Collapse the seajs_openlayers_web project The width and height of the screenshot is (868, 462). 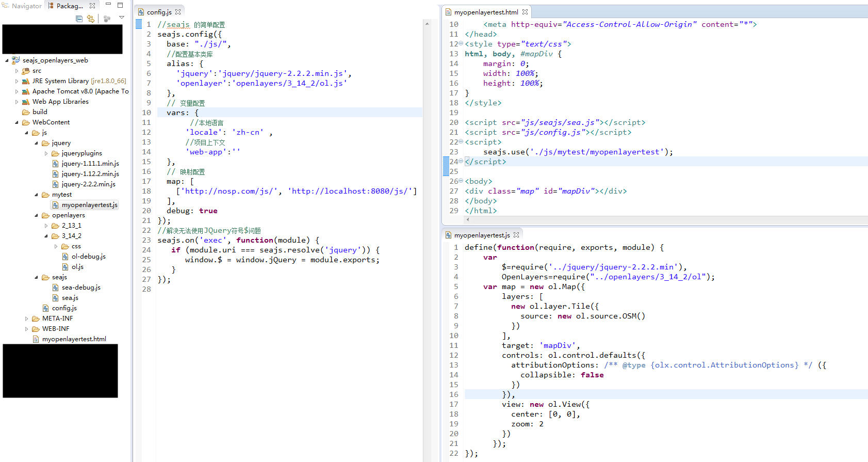pos(7,60)
